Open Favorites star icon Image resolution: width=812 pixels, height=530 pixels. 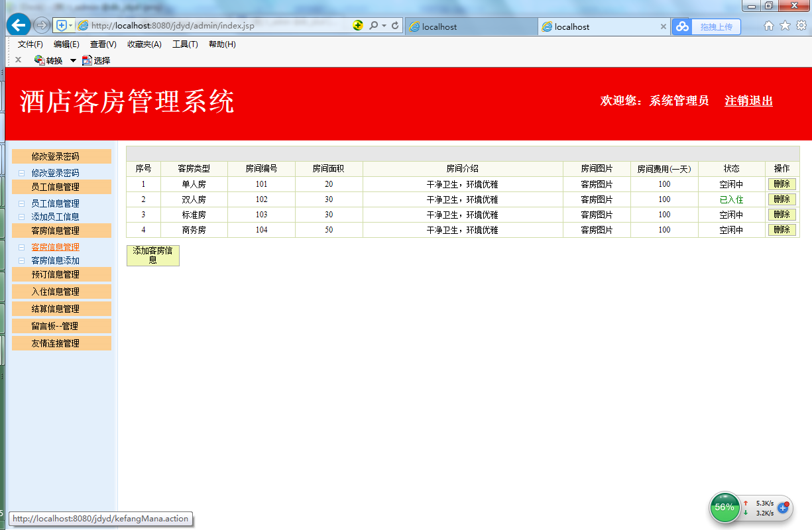(x=785, y=26)
